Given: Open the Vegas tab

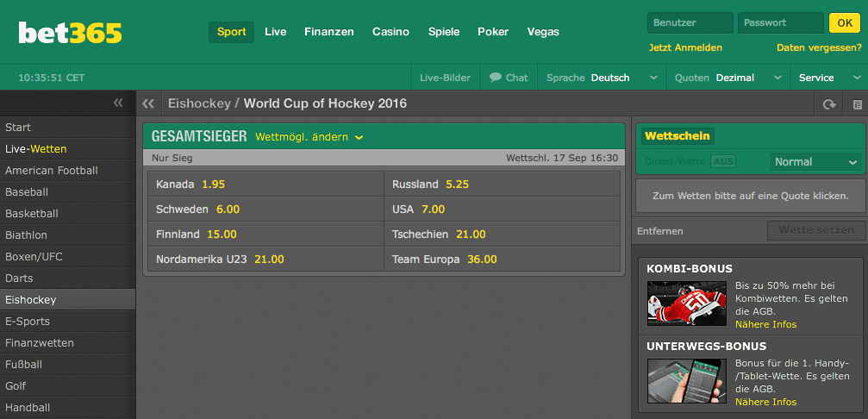Looking at the screenshot, I should coord(543,32).
